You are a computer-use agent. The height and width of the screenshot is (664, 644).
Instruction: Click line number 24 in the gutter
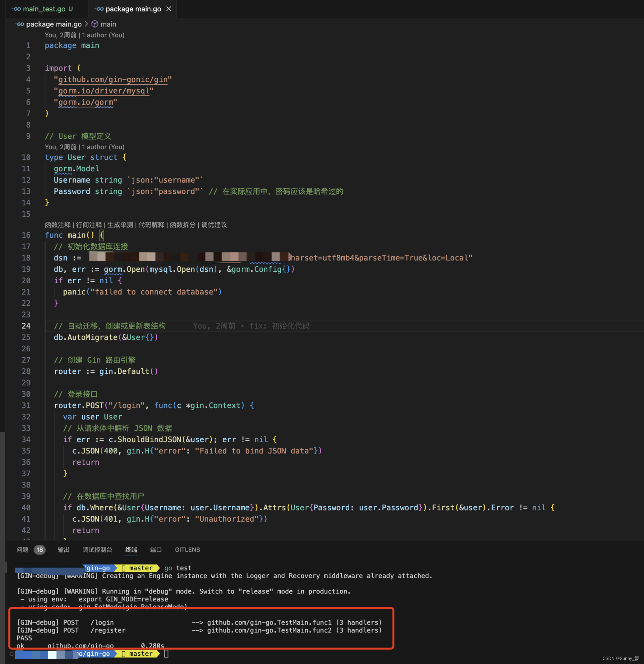click(x=26, y=326)
